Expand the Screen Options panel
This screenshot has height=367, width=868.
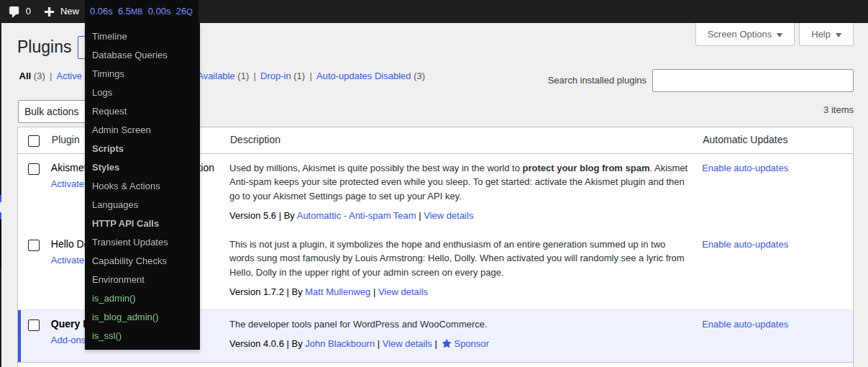click(745, 35)
